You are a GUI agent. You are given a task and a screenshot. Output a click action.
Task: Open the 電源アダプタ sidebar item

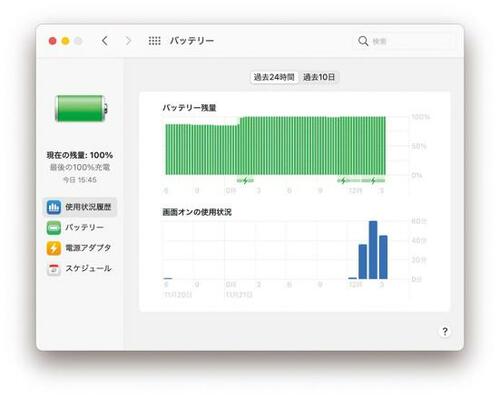80,248
